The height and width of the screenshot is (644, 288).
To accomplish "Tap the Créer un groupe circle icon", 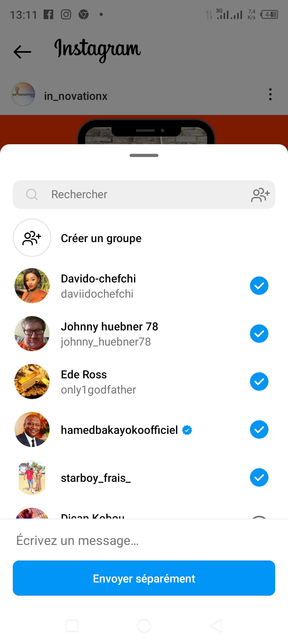I will click(x=32, y=238).
